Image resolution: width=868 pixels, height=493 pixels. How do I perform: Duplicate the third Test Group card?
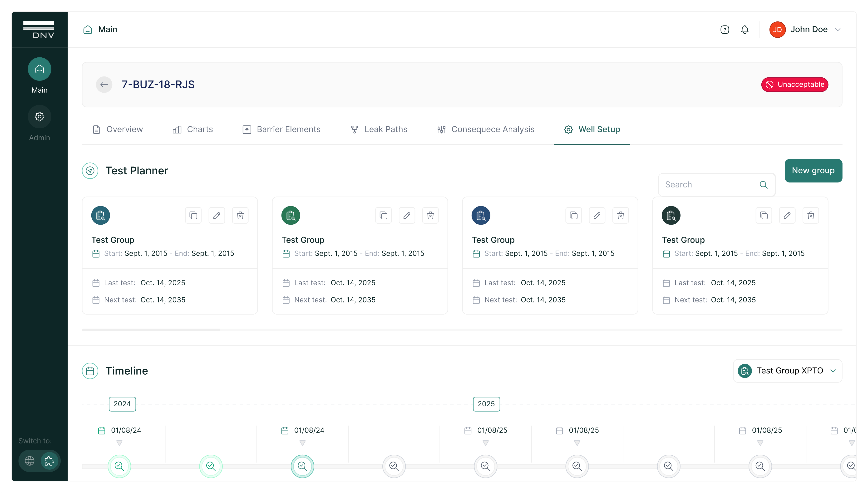[x=573, y=215]
